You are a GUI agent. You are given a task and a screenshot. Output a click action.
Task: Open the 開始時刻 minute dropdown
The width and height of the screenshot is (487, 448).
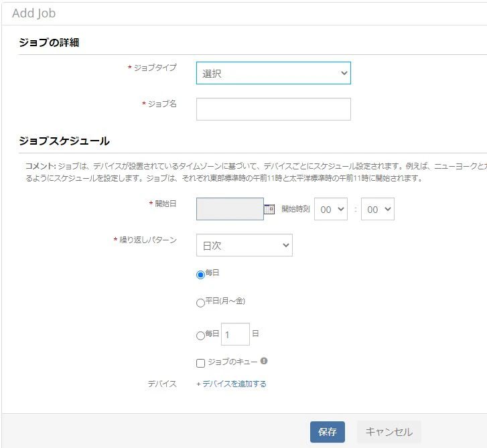(378, 209)
